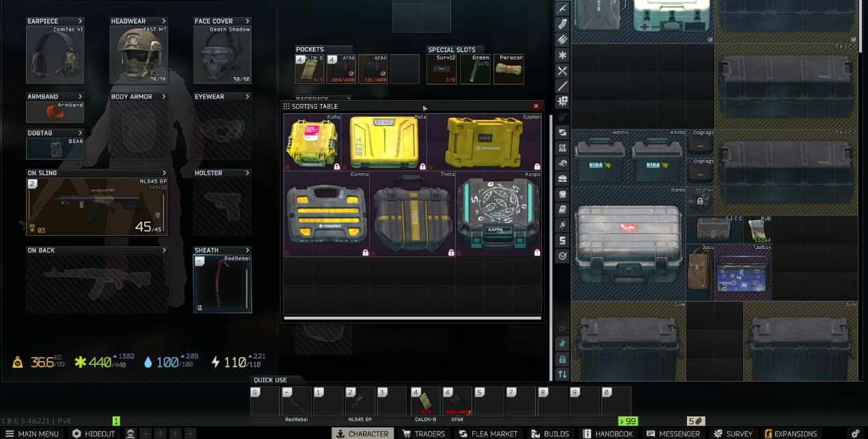Expand the Armband slot arrow
The image size is (868, 439).
(81, 96)
